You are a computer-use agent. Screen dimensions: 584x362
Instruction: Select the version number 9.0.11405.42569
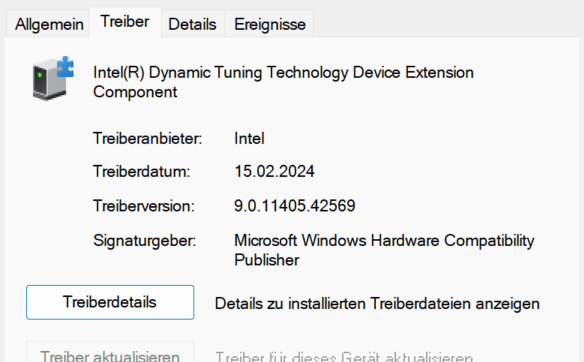point(295,206)
